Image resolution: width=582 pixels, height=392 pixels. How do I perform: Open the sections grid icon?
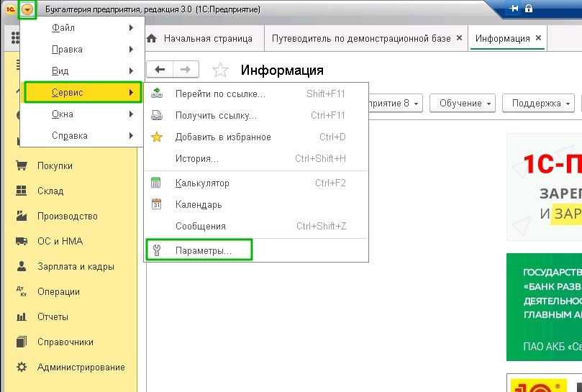click(x=15, y=38)
